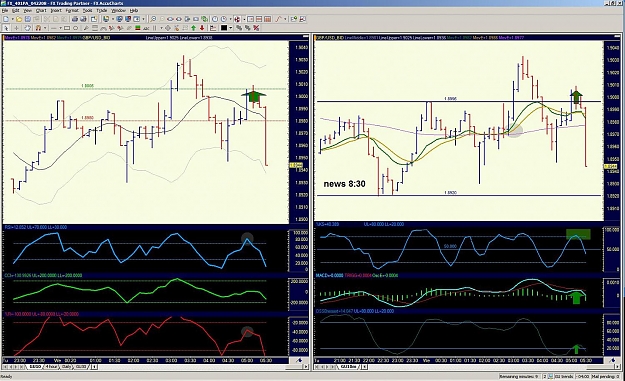Click the 'Ready' status bar text
This screenshot has height=381, width=625.
(x=6, y=376)
